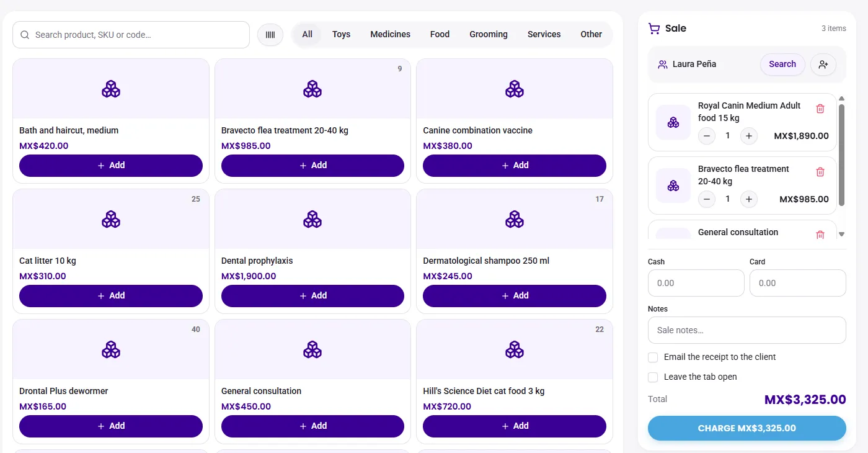The height and width of the screenshot is (453, 868).
Task: Click the cart list scroll up arrow
Action: point(841,99)
